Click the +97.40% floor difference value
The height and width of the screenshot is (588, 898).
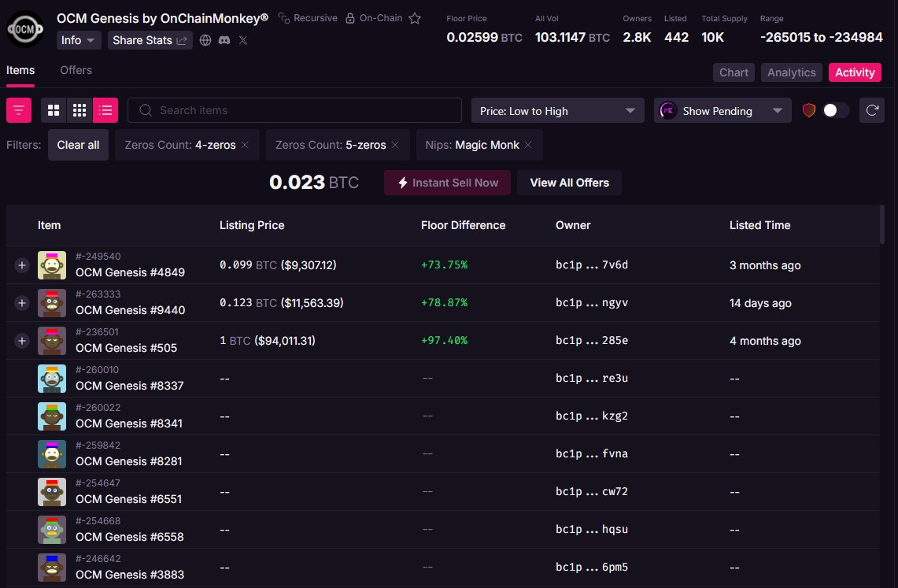pos(445,341)
